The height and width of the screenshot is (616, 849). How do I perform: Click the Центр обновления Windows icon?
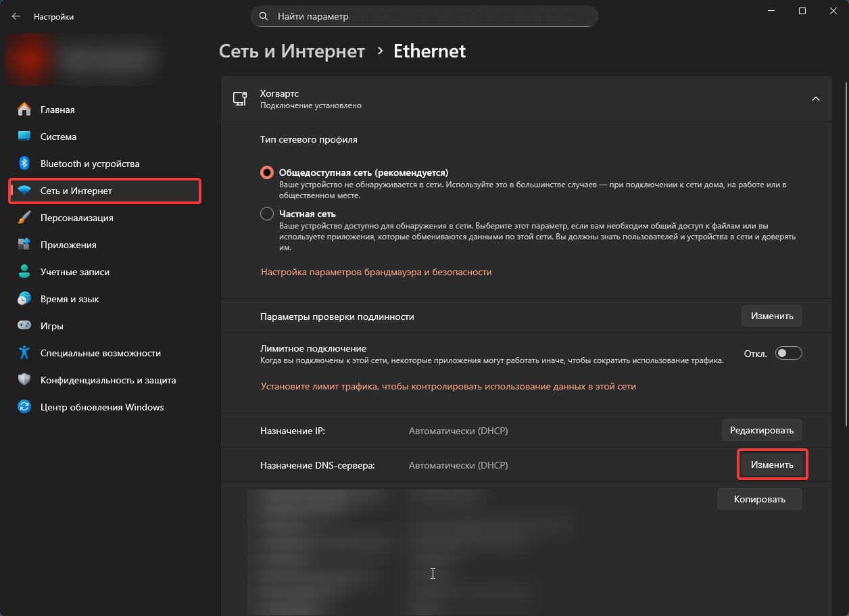click(24, 407)
